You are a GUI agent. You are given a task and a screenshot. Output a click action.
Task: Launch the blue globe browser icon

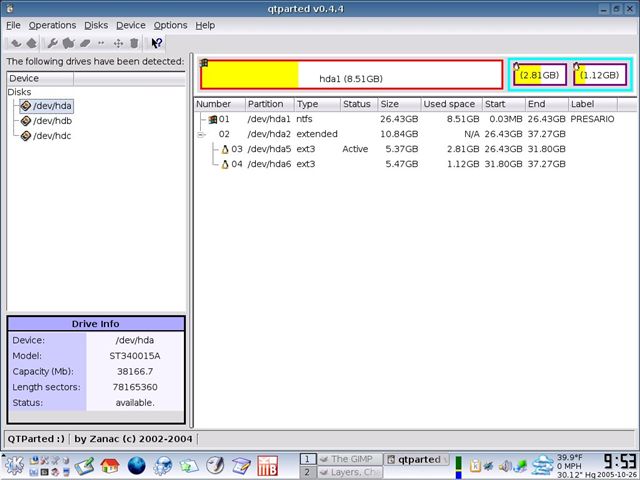click(x=136, y=466)
